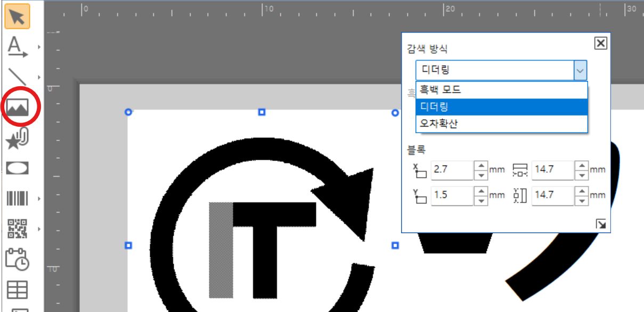Select the Text tool
644x312 pixels.
[18, 47]
